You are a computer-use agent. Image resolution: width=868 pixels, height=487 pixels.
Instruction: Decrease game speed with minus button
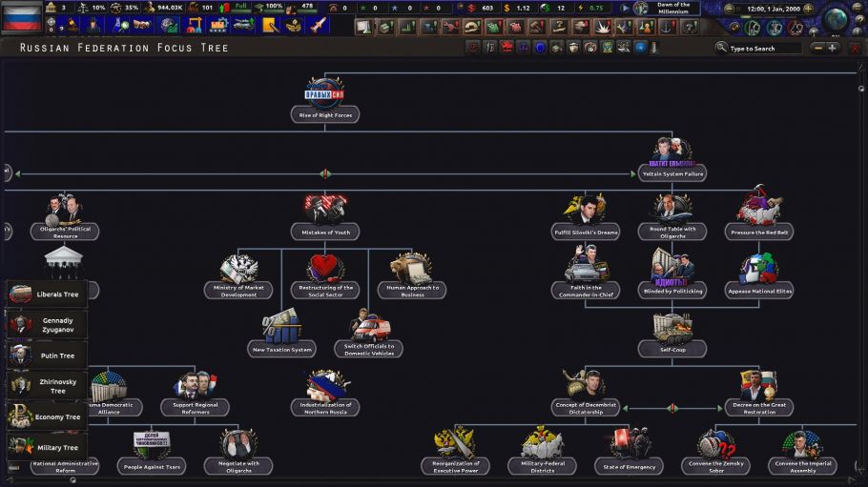729,9
